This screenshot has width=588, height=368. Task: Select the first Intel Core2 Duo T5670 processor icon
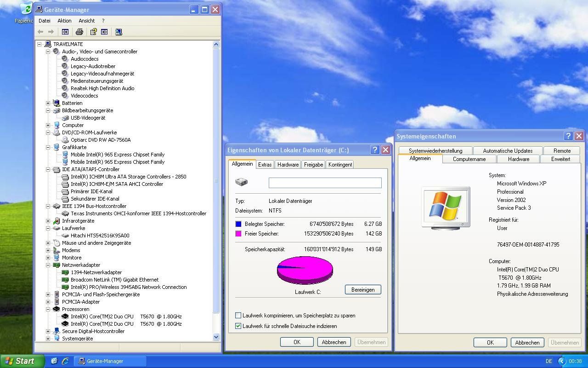click(x=65, y=316)
